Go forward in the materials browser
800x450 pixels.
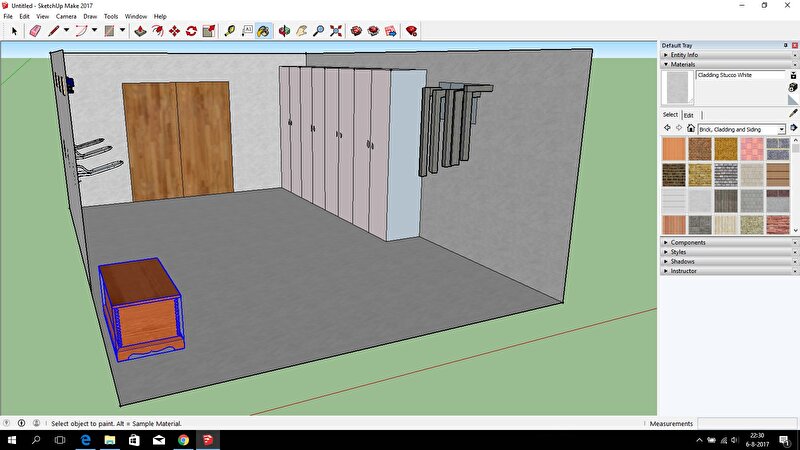(x=679, y=128)
